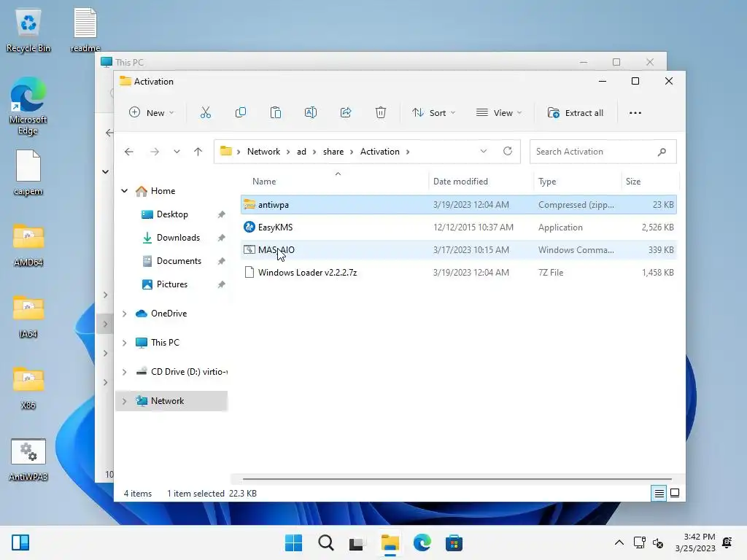
Task: Select the IA64 desktop folder
Action: pyautogui.click(x=28, y=316)
